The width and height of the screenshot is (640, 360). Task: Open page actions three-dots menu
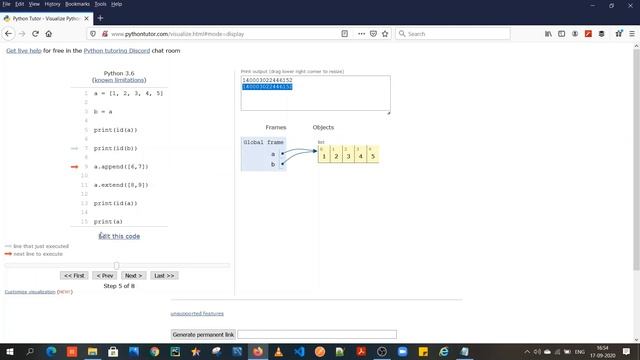pyautogui.click(x=361, y=34)
